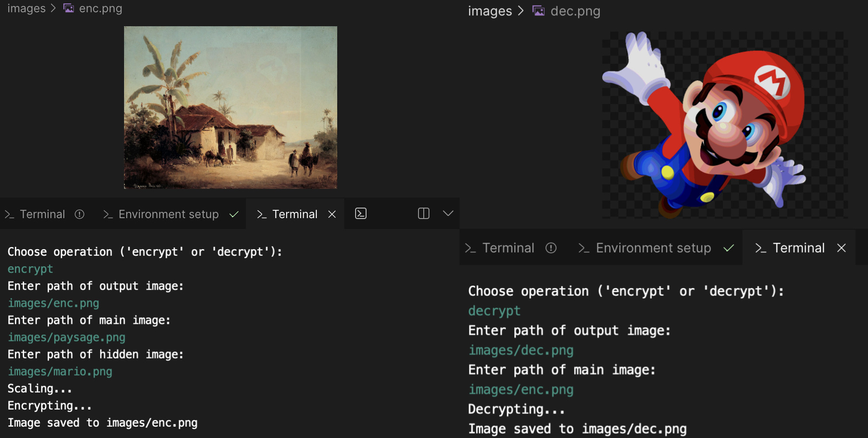The image size is (868, 438).
Task: Switch to Environment setup tab under dec.png
Action: tap(653, 248)
